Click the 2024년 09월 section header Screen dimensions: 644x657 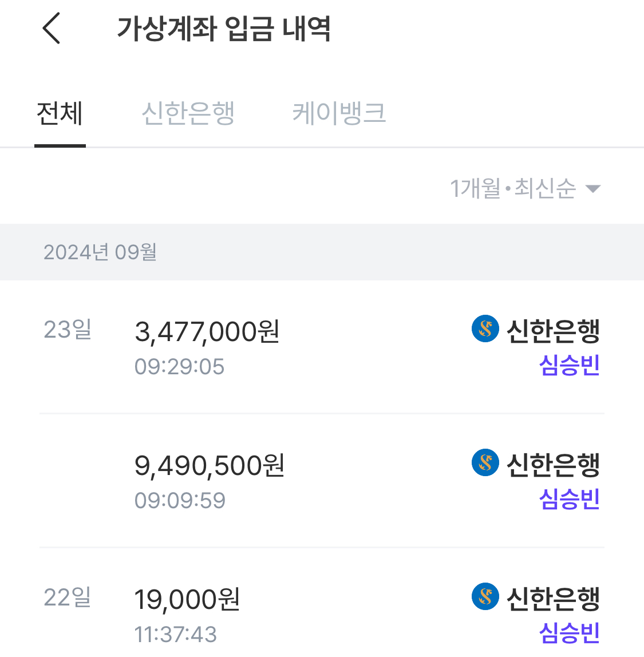pos(322,252)
